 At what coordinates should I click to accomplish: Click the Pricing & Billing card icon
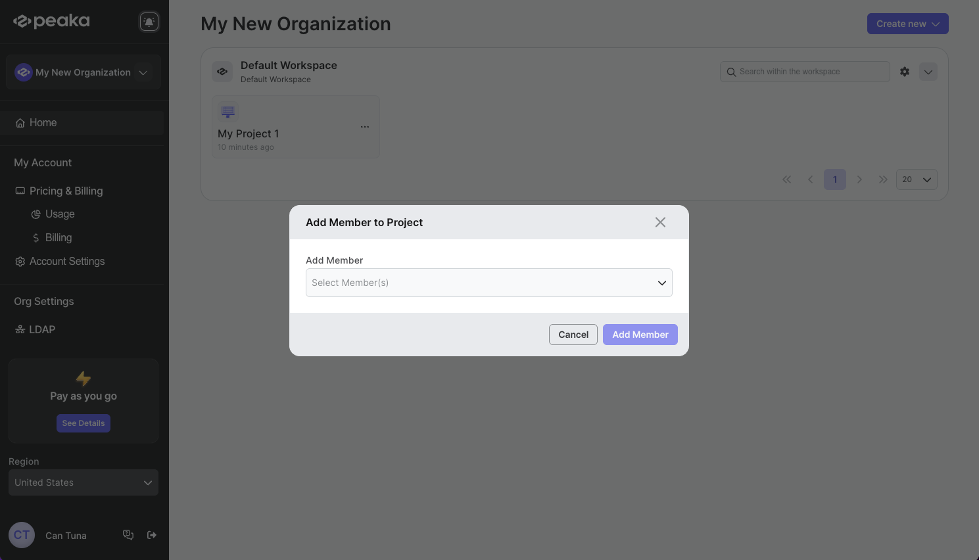(x=19, y=191)
